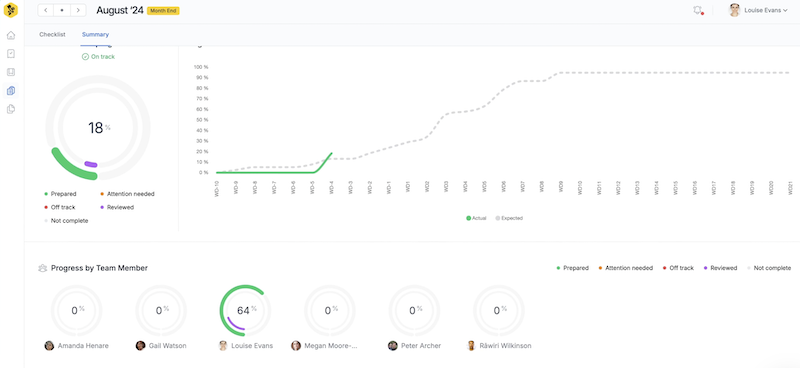Open the notifications bell
This screenshot has width=800, height=368.
tap(697, 10)
